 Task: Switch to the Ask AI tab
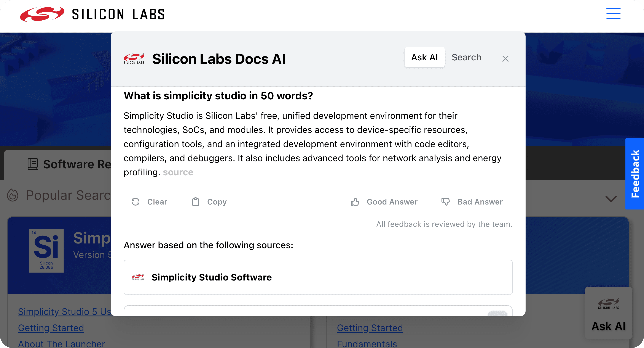tap(424, 57)
